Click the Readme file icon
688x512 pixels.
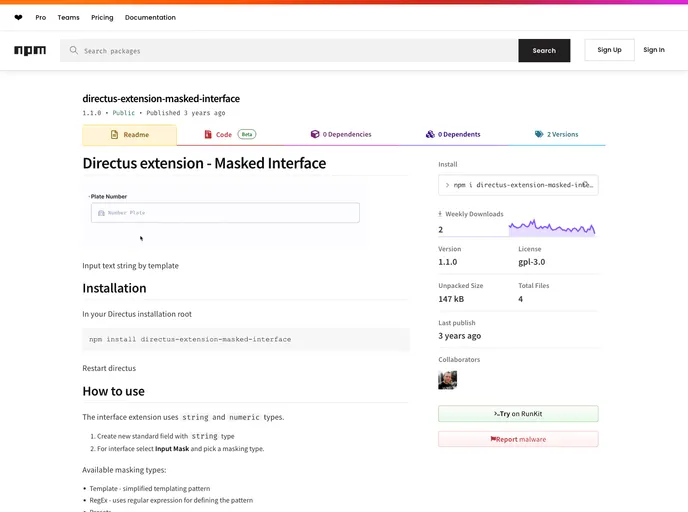115,135
